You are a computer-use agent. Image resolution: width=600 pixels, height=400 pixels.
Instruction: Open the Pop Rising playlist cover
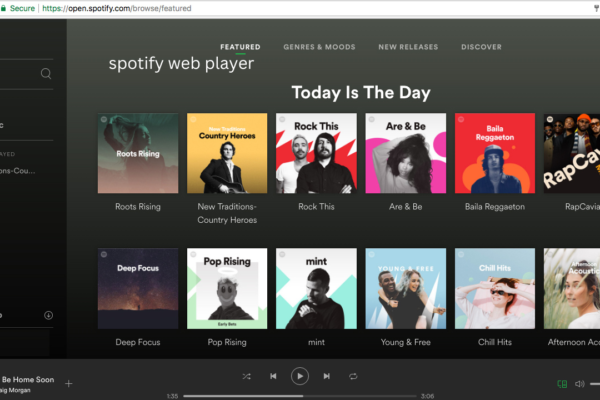point(227,288)
